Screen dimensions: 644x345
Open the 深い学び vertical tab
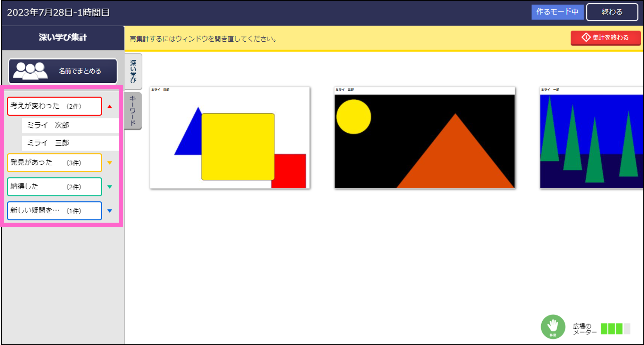(133, 71)
